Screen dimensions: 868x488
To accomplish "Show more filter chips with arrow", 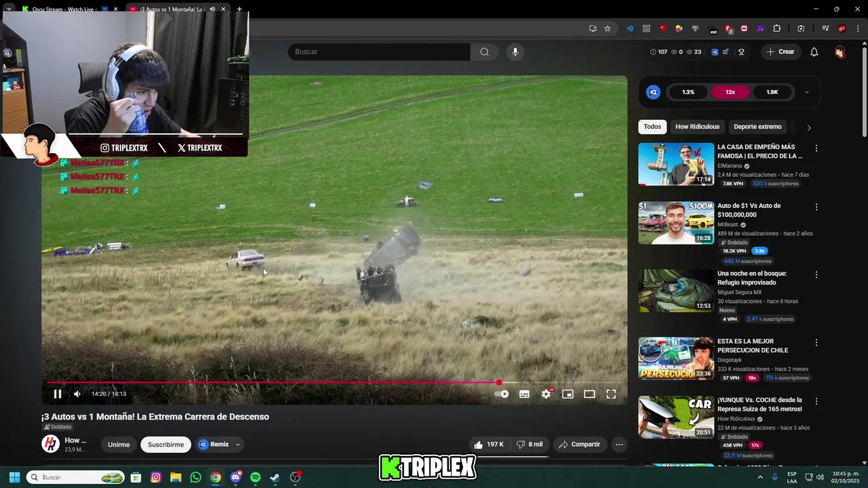I will [808, 127].
